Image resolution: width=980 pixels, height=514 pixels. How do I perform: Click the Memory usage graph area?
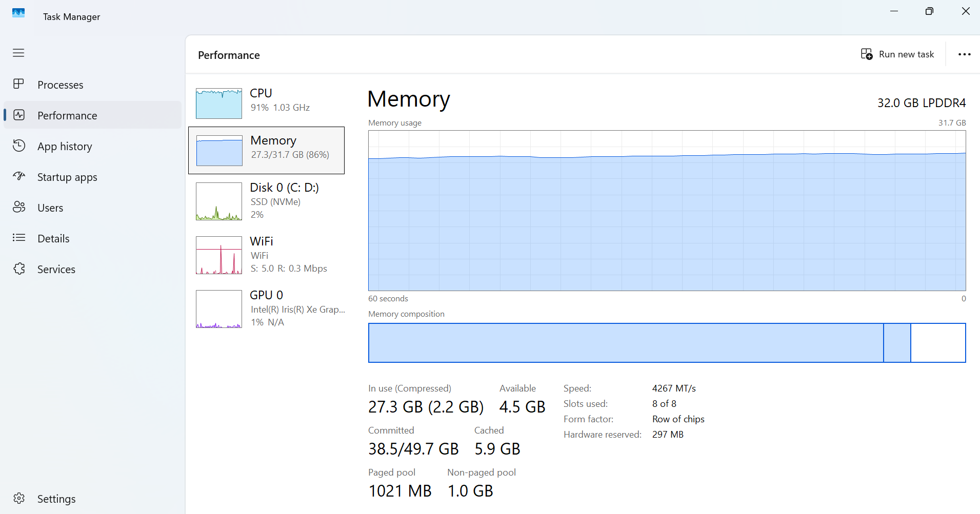pyautogui.click(x=667, y=211)
